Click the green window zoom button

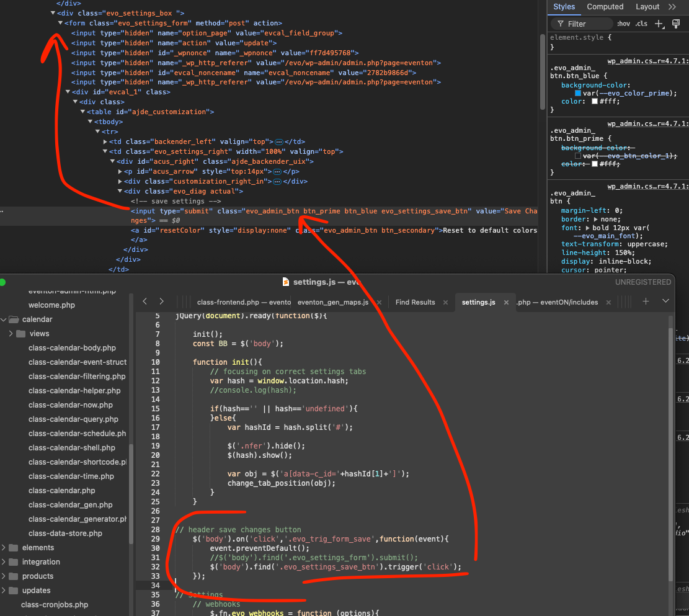pos(2,282)
